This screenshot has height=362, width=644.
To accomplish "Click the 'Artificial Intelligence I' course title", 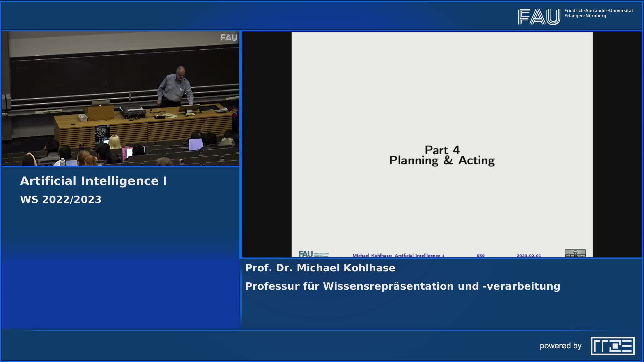I will tap(94, 181).
